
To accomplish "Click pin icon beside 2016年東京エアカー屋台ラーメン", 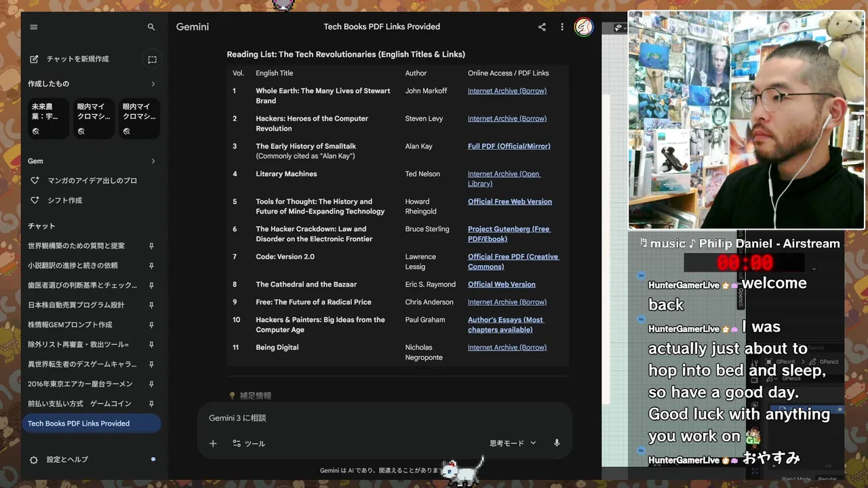I will tap(151, 384).
